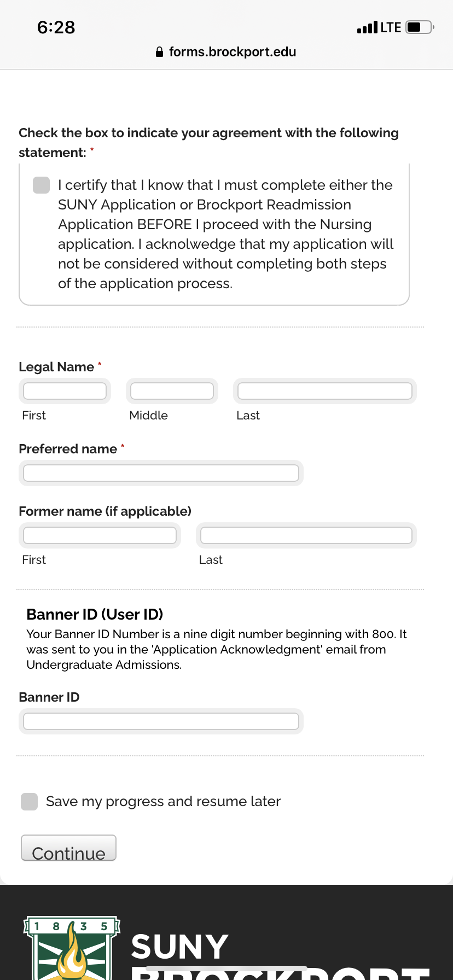Click the Legal Name Middle field

172,391
